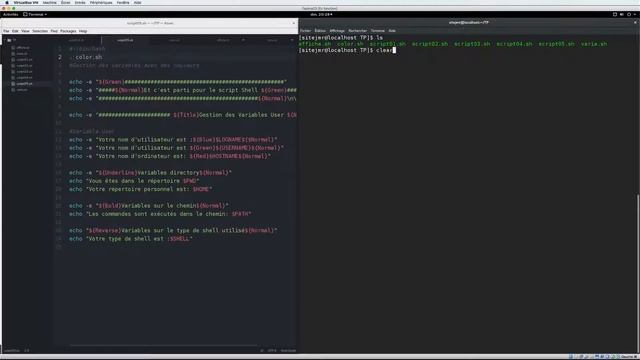
Task: Open the Edit menu in Atom
Action: [15, 31]
